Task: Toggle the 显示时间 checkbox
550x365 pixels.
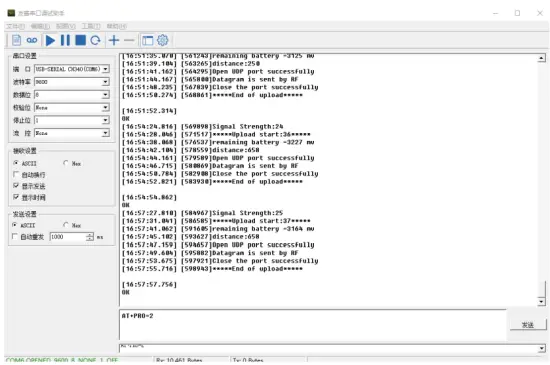Action: [x=16, y=197]
